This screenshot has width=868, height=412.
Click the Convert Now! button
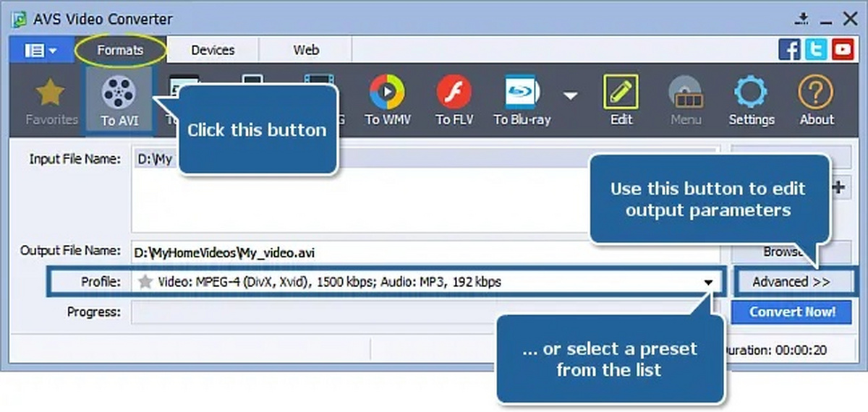791,312
